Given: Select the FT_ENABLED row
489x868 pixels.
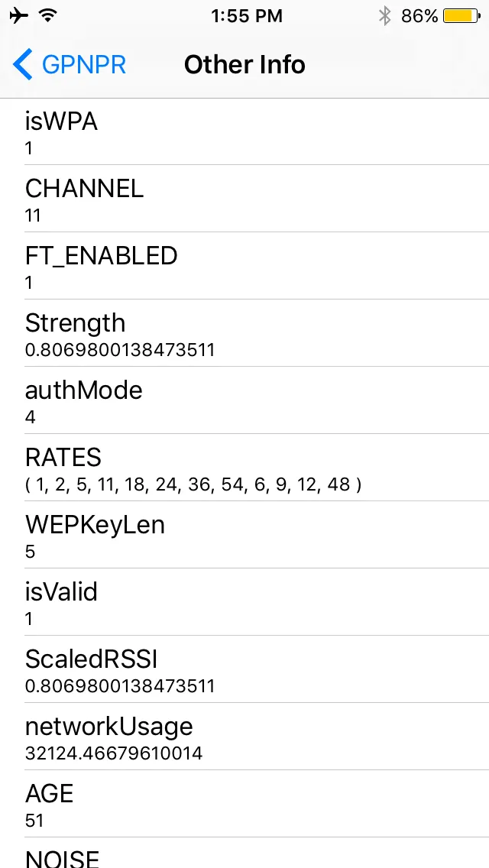Looking at the screenshot, I should click(244, 266).
